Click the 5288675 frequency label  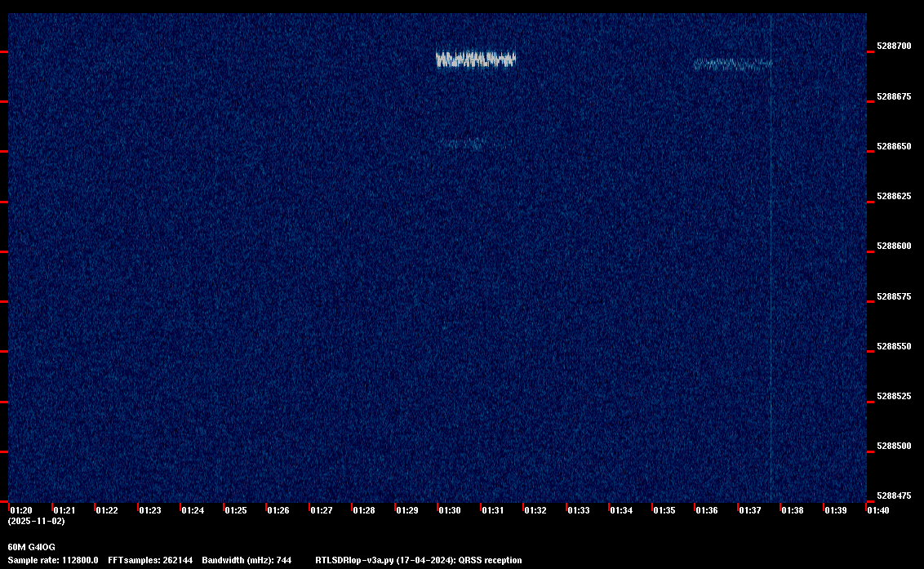894,96
